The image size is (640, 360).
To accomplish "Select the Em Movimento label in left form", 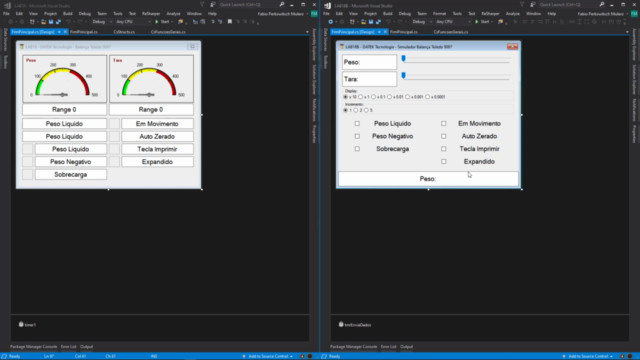I will tap(157, 124).
